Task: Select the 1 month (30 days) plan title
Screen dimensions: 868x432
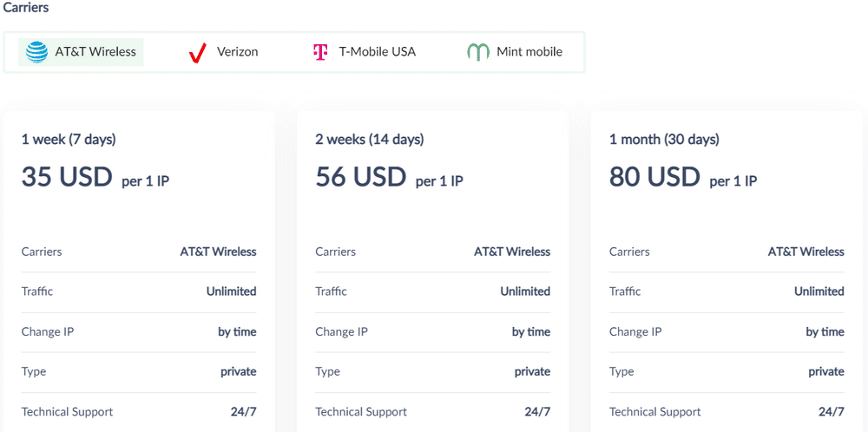Action: pyautogui.click(x=664, y=140)
